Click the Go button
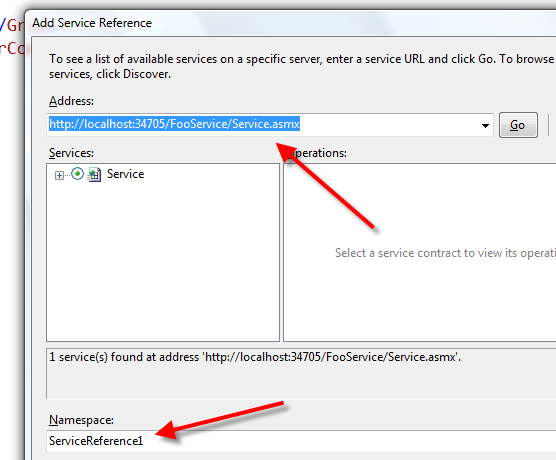556x460 pixels. [518, 125]
